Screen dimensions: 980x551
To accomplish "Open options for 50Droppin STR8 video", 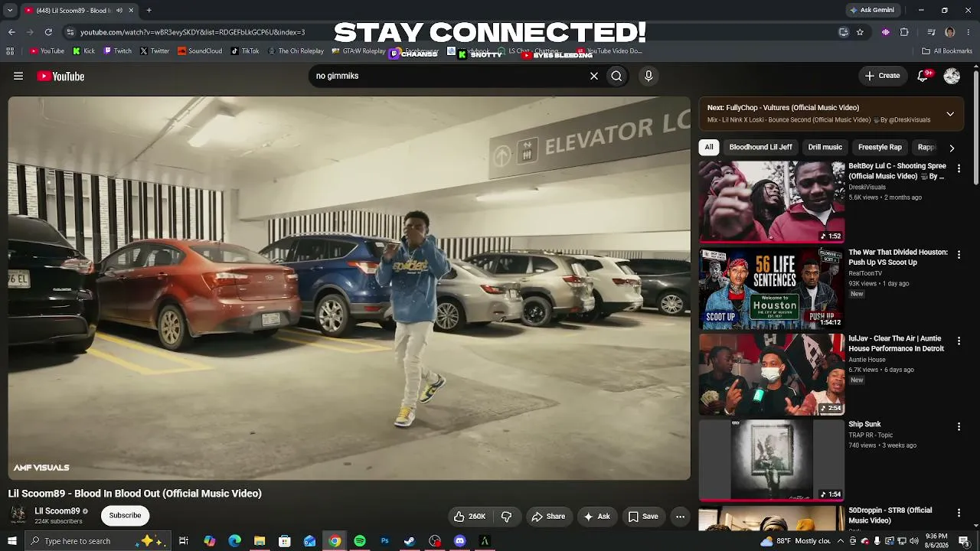I will (959, 513).
